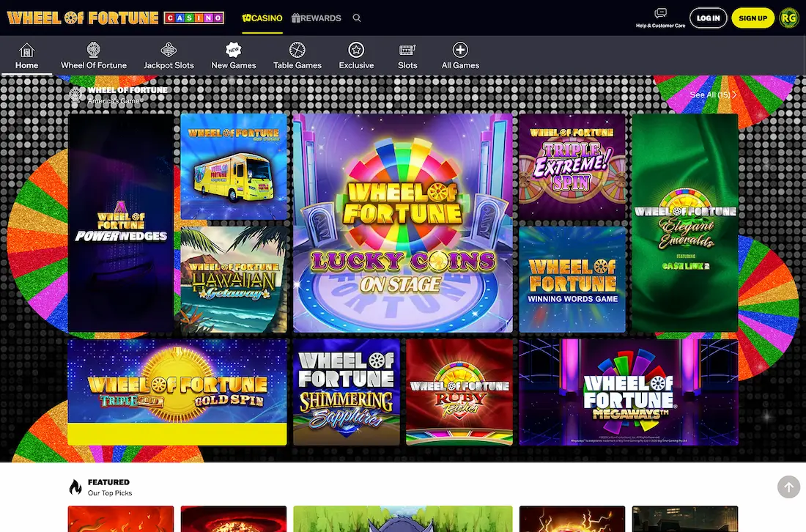
Task: Click the Log In button
Action: coord(708,18)
